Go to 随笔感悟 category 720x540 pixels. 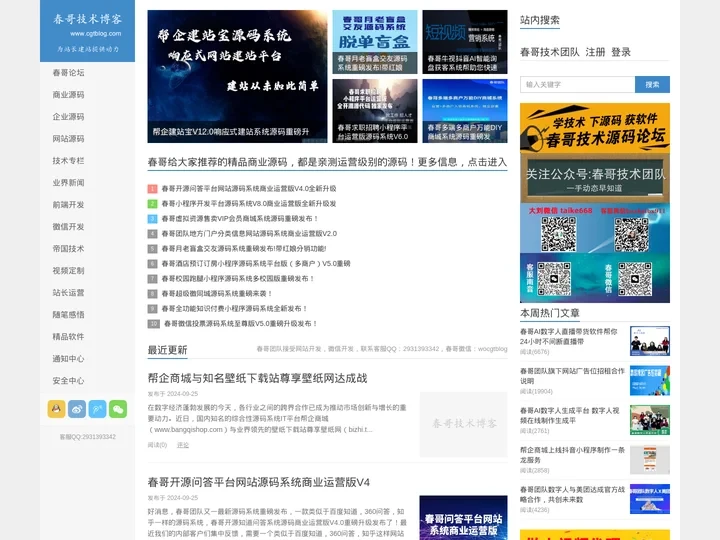point(68,315)
